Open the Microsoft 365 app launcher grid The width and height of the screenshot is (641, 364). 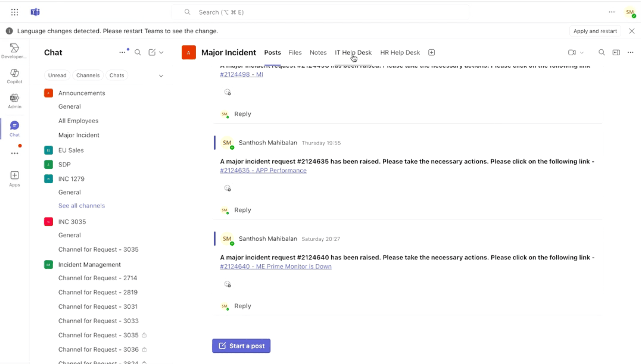click(15, 12)
